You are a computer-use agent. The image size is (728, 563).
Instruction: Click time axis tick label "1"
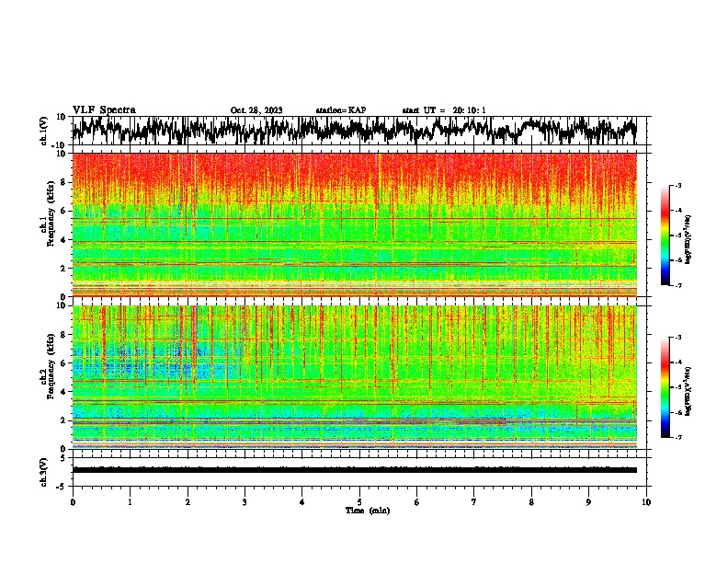[130, 502]
